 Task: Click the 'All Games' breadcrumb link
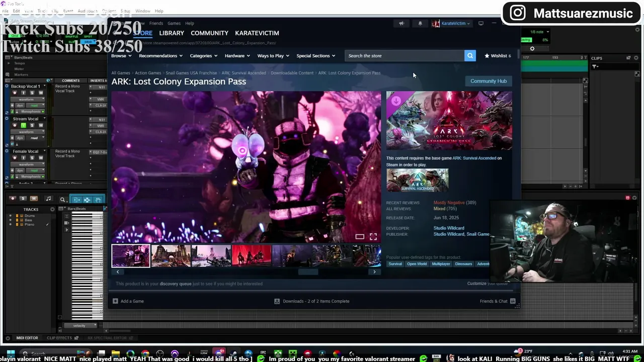(121, 73)
